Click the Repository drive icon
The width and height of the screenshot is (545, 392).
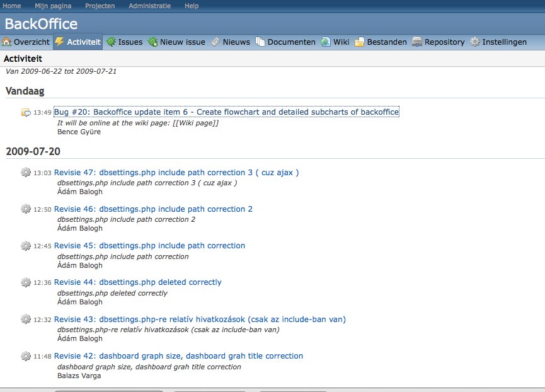point(417,42)
